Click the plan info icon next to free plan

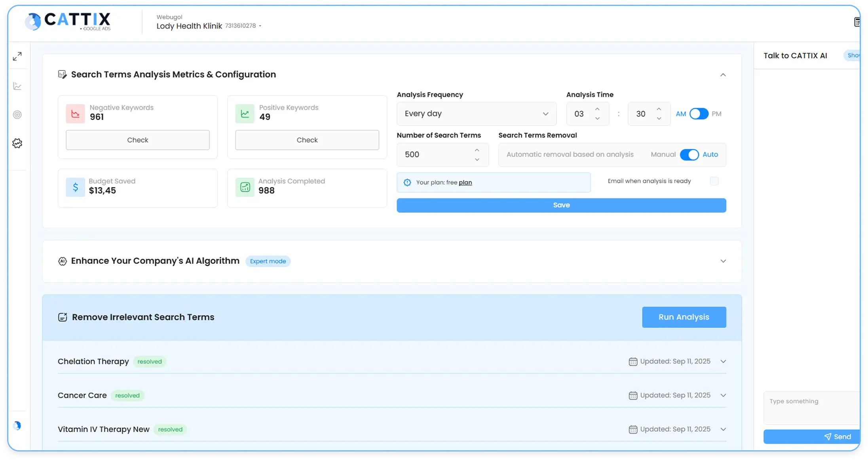point(407,182)
